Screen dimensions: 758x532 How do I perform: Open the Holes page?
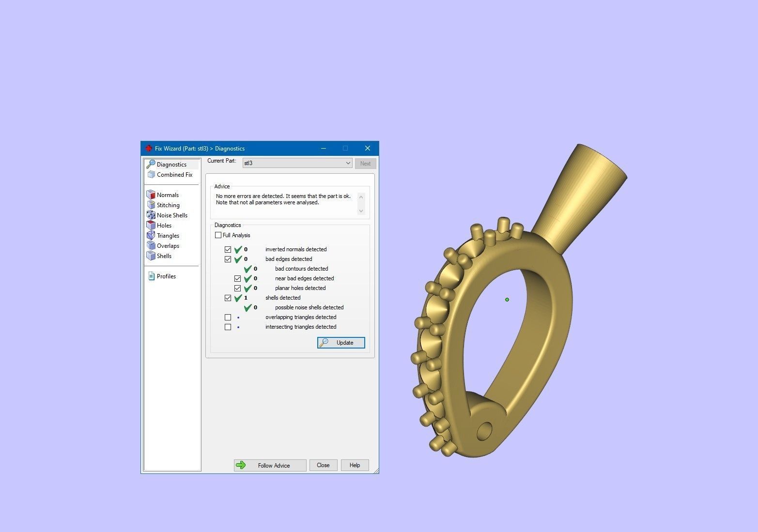click(164, 226)
